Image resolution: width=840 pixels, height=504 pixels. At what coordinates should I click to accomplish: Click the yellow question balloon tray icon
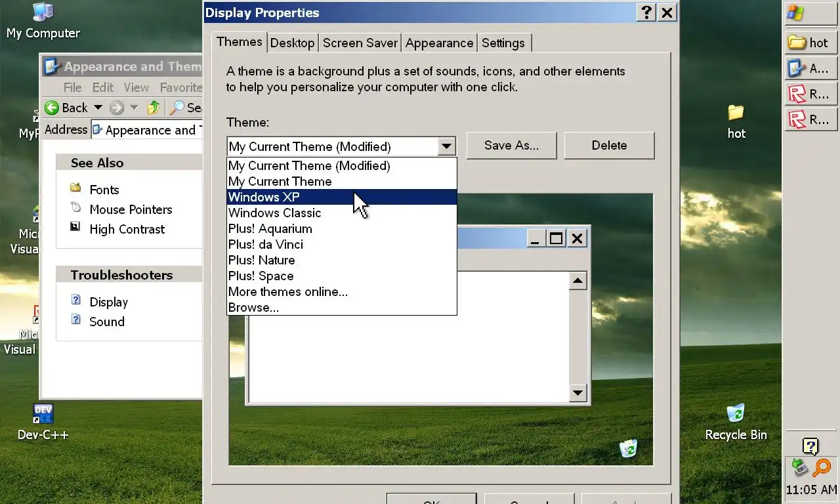pyautogui.click(x=810, y=447)
